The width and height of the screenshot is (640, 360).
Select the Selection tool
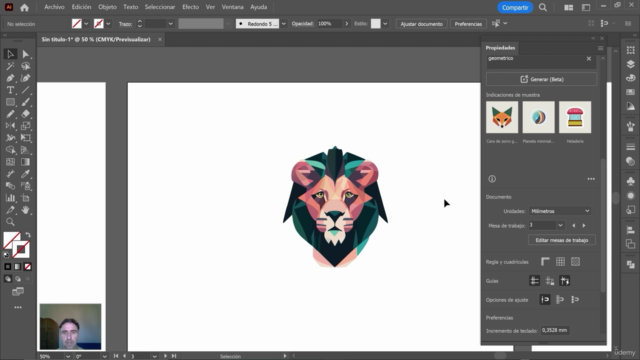(10, 54)
